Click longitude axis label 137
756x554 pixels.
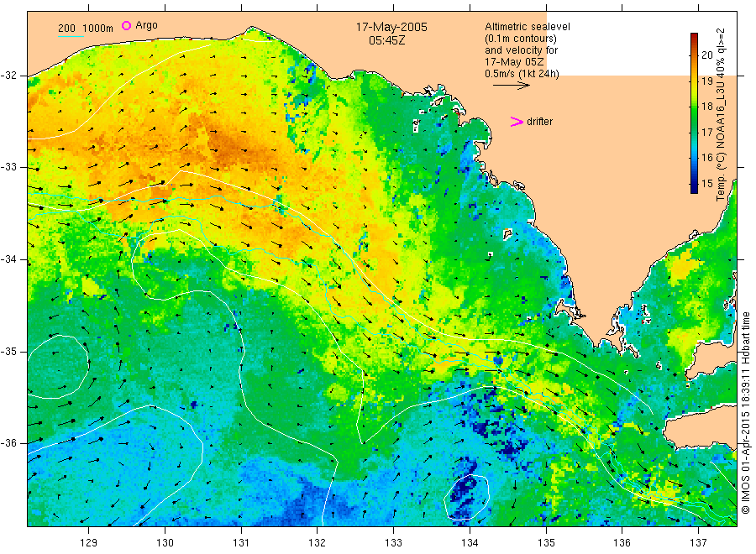698,543
